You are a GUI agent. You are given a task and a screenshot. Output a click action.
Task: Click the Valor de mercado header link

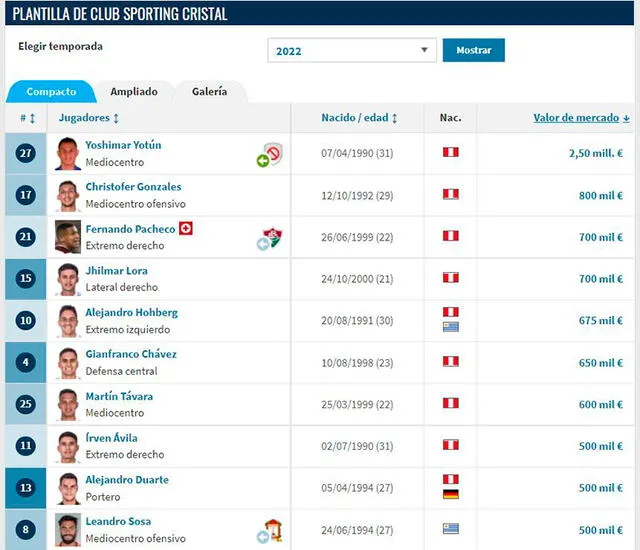580,118
